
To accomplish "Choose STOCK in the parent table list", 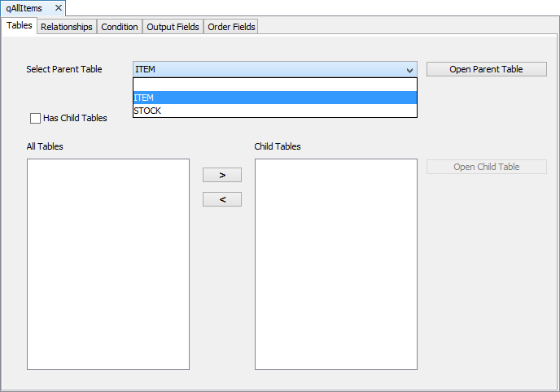I will coord(274,111).
